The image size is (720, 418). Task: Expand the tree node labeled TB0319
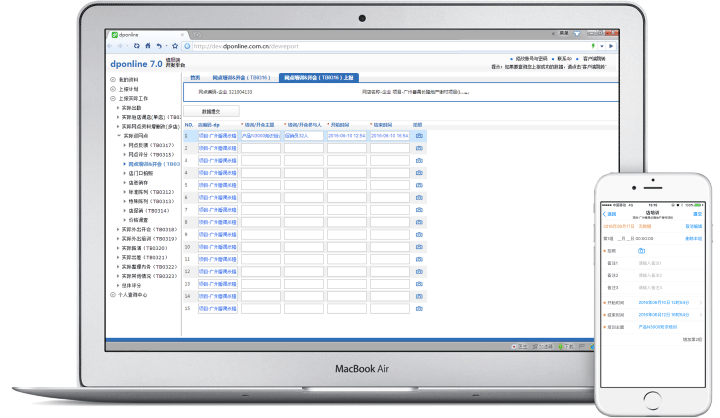point(118,239)
